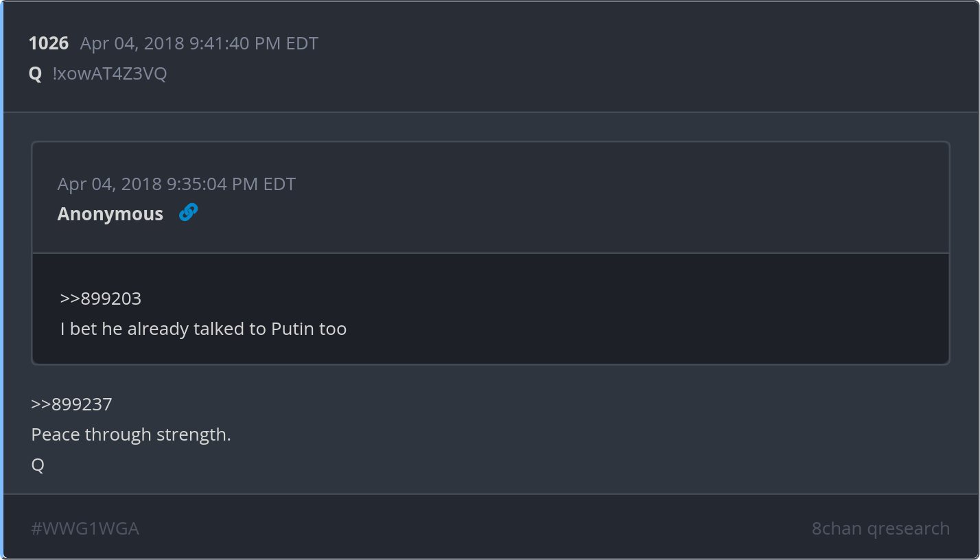Click the 8chan qresearch source label
Screen dimensions: 980x560
[880, 528]
